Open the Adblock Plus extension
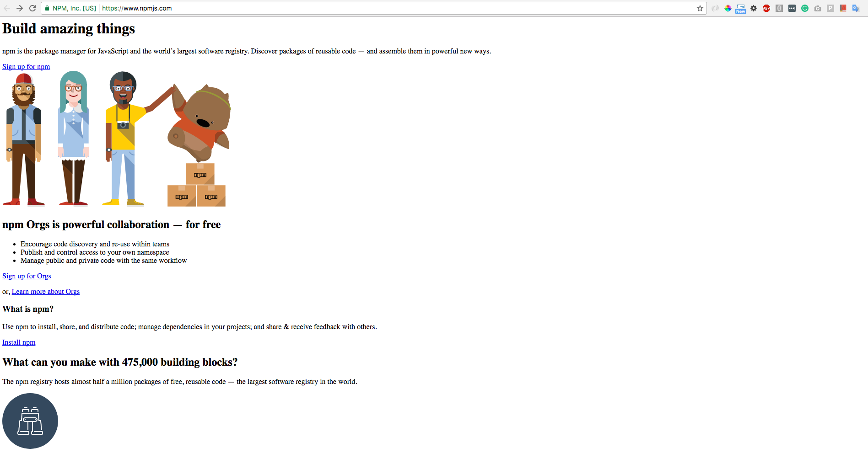 click(x=766, y=8)
